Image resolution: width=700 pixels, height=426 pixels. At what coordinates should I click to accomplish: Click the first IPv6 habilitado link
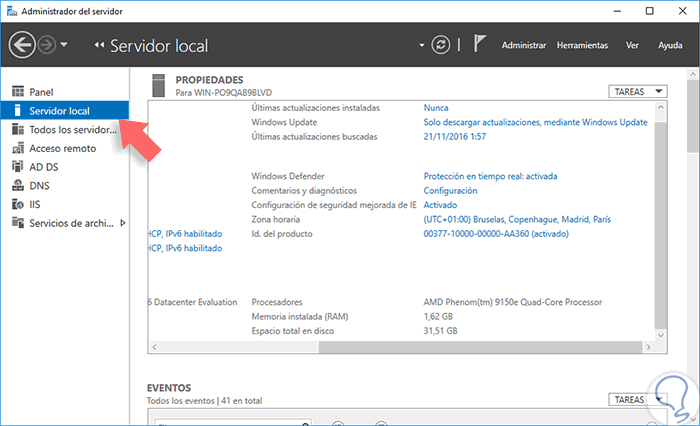(185, 234)
